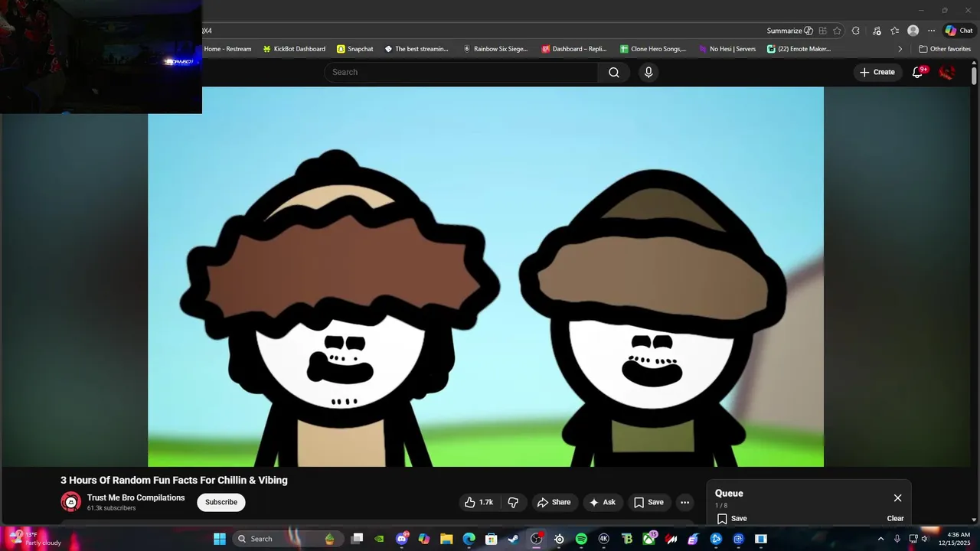Screen dimensions: 980x551
Task: Open NVIDIA app on taskbar
Action: [x=379, y=539]
